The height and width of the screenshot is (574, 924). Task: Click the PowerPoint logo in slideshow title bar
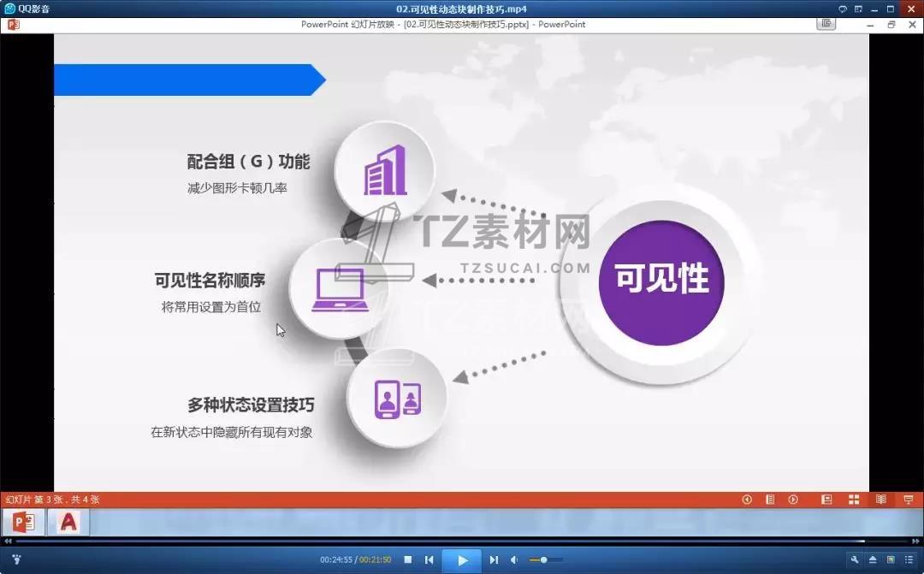pyautogui.click(x=14, y=24)
